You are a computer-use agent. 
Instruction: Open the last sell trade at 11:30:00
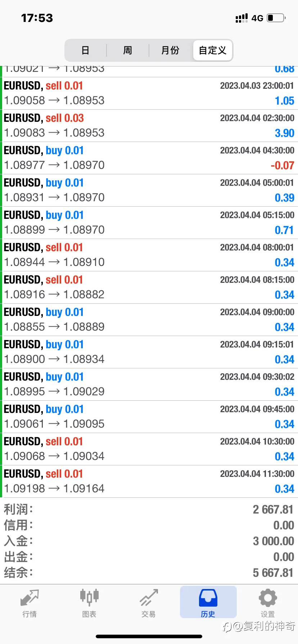[149, 482]
